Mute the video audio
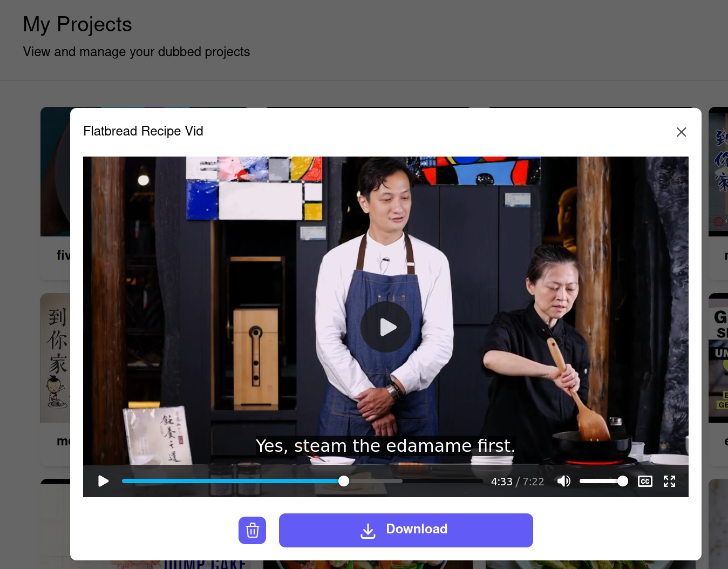728x569 pixels. 563,481
